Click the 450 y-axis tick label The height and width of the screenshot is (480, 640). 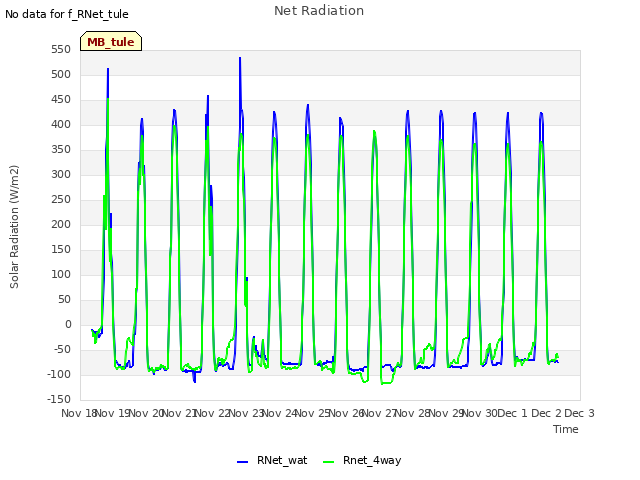pyautogui.click(x=61, y=100)
